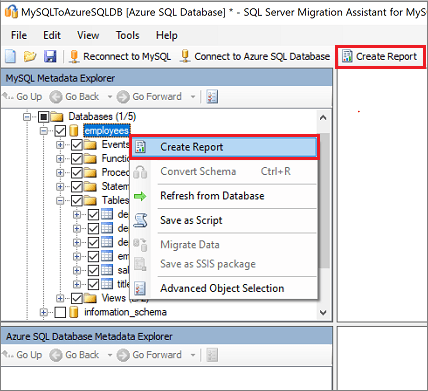The height and width of the screenshot is (391, 428).
Task: Select Refresh from Database in context menu
Action: (224, 196)
